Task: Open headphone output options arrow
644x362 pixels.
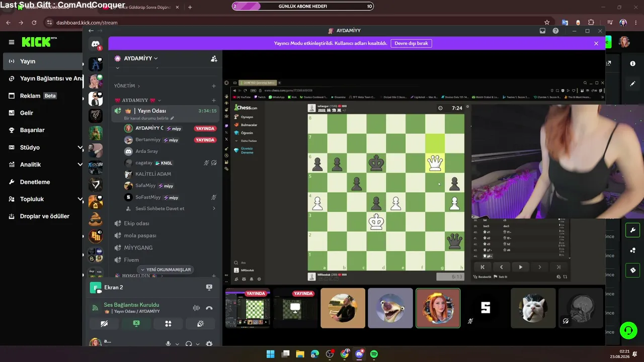Action: (197, 344)
